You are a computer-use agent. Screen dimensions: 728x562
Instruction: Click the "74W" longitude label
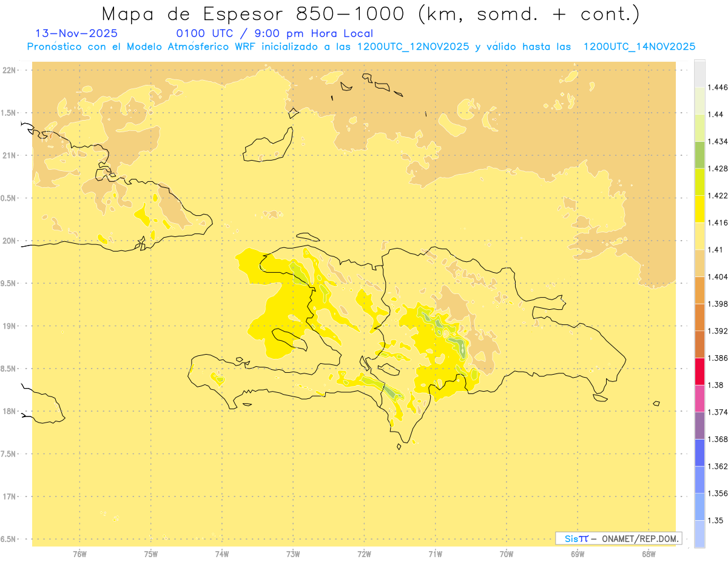222,554
